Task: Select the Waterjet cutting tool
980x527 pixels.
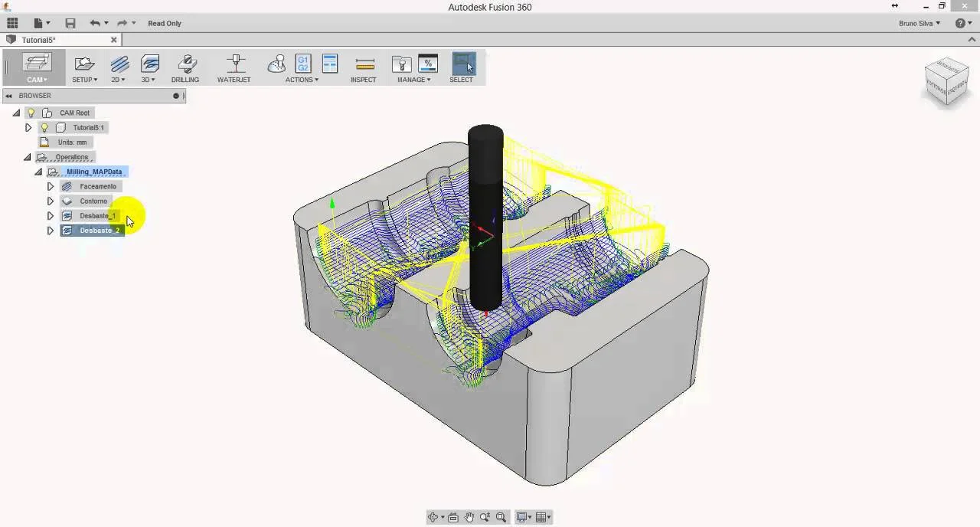Action: [x=234, y=64]
